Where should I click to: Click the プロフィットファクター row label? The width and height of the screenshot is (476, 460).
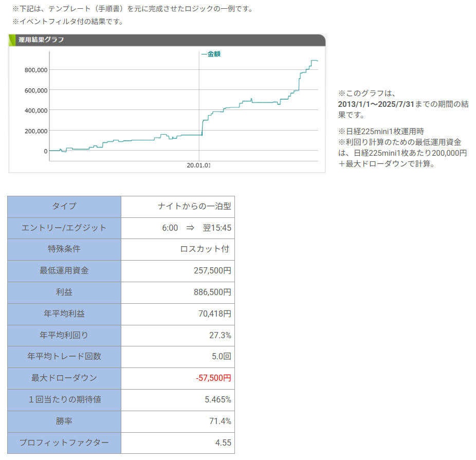64,443
